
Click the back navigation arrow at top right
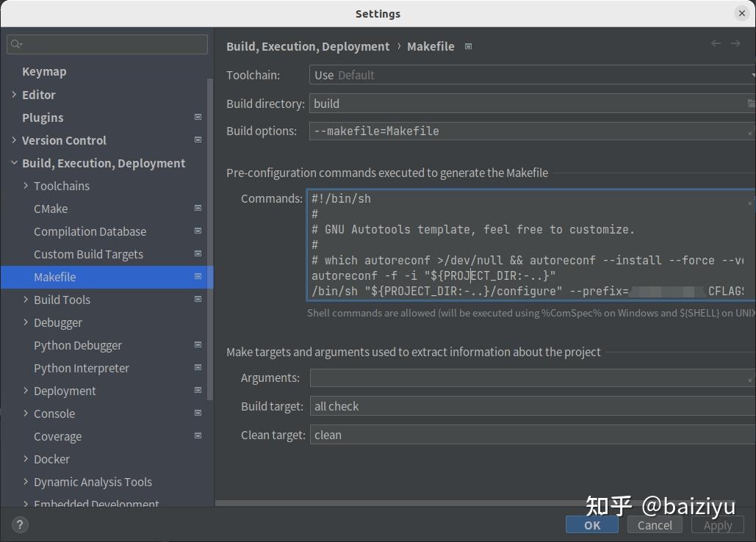tap(716, 43)
